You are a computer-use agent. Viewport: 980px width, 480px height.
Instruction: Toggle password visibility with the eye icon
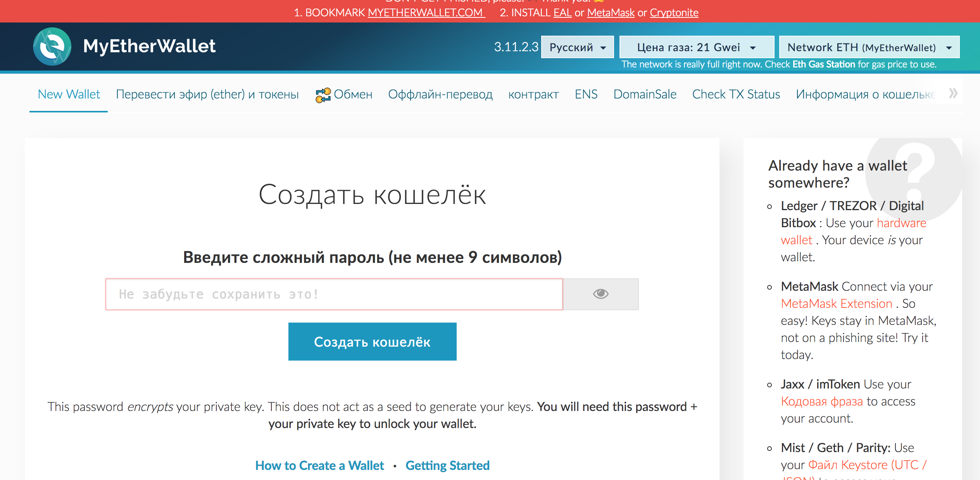(x=600, y=294)
